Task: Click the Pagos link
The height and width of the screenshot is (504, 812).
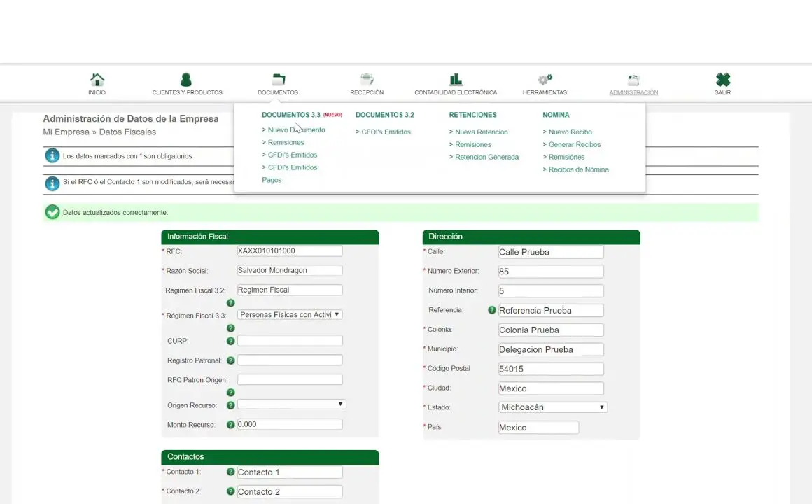Action: point(272,180)
